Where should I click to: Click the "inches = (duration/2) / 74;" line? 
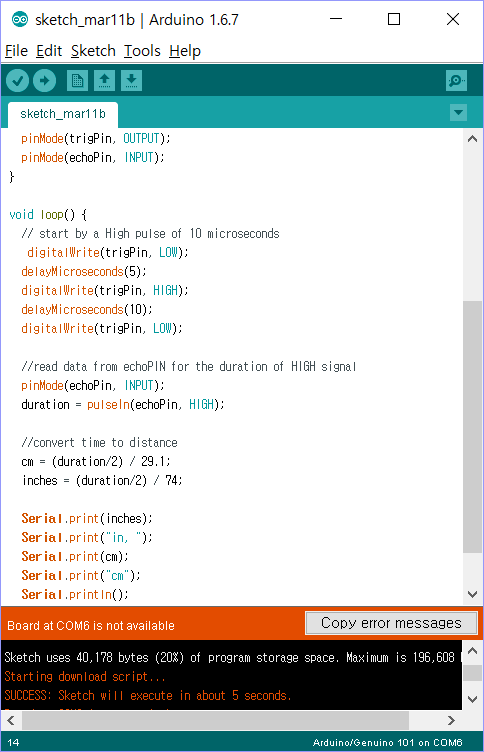[102, 481]
